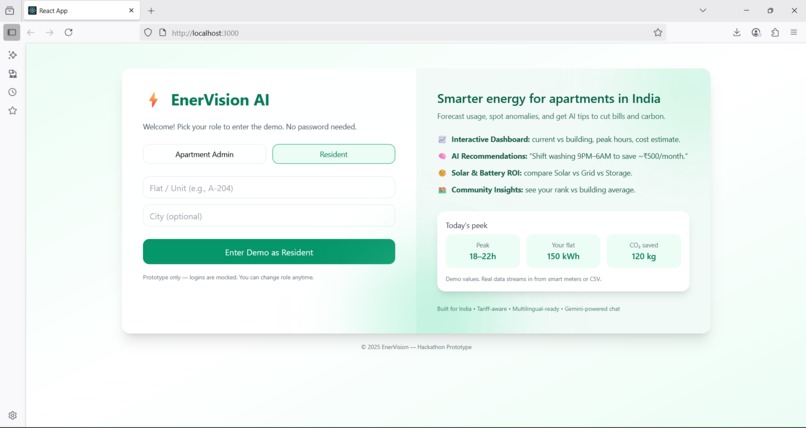
Task: Open History clock sidebar icon
Action: point(13,92)
